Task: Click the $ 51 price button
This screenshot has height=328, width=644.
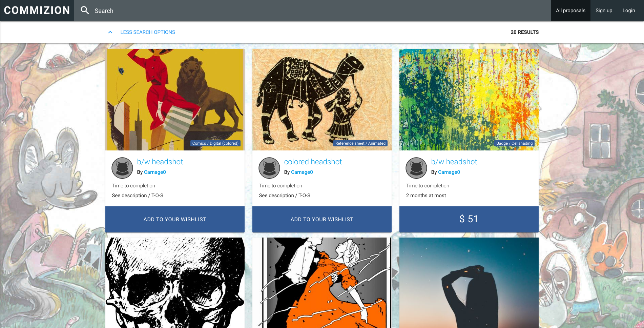Action: point(469,219)
